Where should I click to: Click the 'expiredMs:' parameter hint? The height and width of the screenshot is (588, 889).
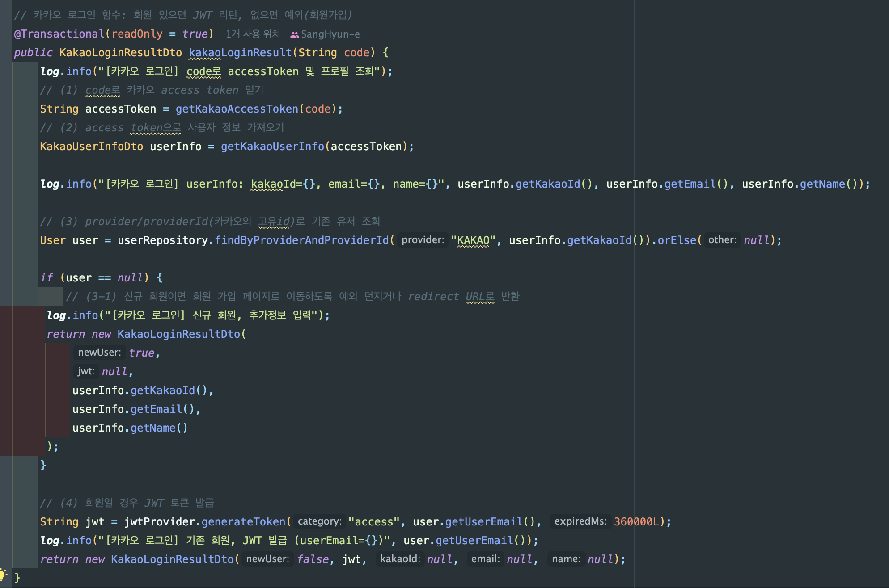[580, 521]
